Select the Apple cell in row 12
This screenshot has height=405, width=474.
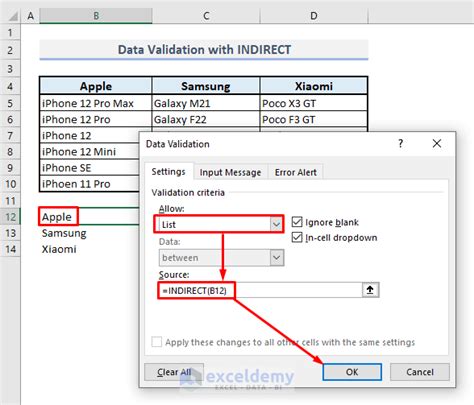pos(90,217)
